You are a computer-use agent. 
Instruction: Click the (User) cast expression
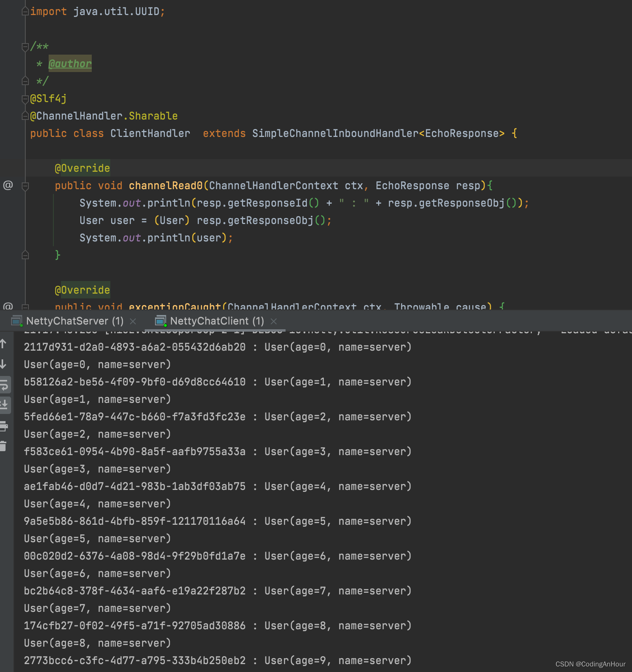(172, 220)
